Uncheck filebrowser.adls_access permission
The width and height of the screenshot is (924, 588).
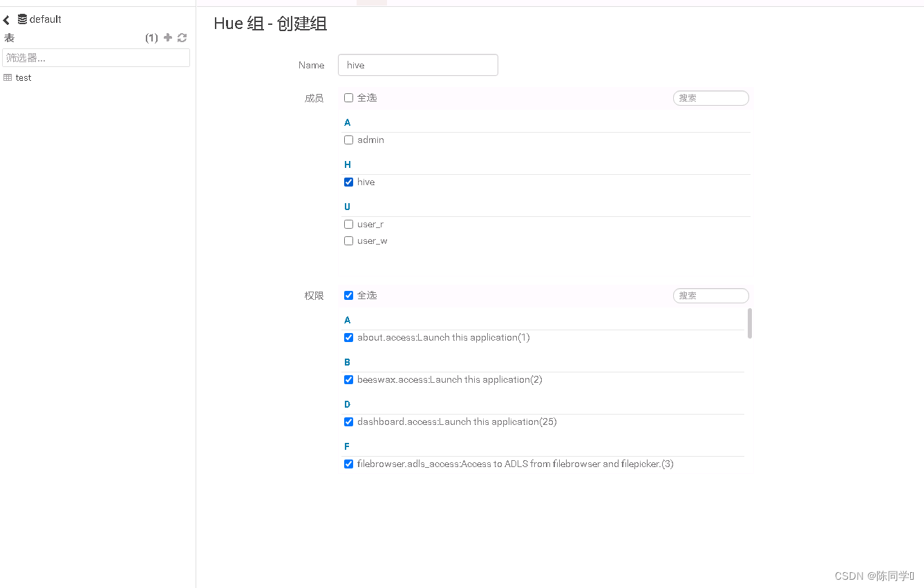348,464
